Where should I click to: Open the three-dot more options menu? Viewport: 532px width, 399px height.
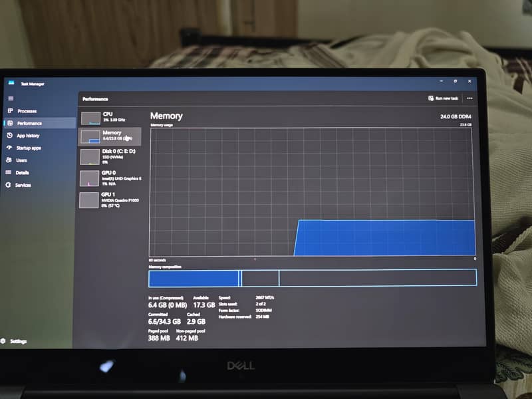tap(469, 98)
